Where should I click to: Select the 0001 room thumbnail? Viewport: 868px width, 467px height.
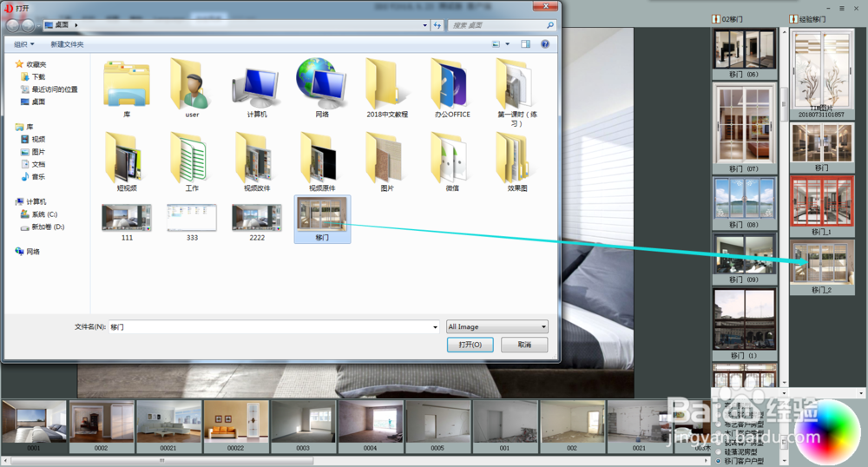tap(35, 426)
